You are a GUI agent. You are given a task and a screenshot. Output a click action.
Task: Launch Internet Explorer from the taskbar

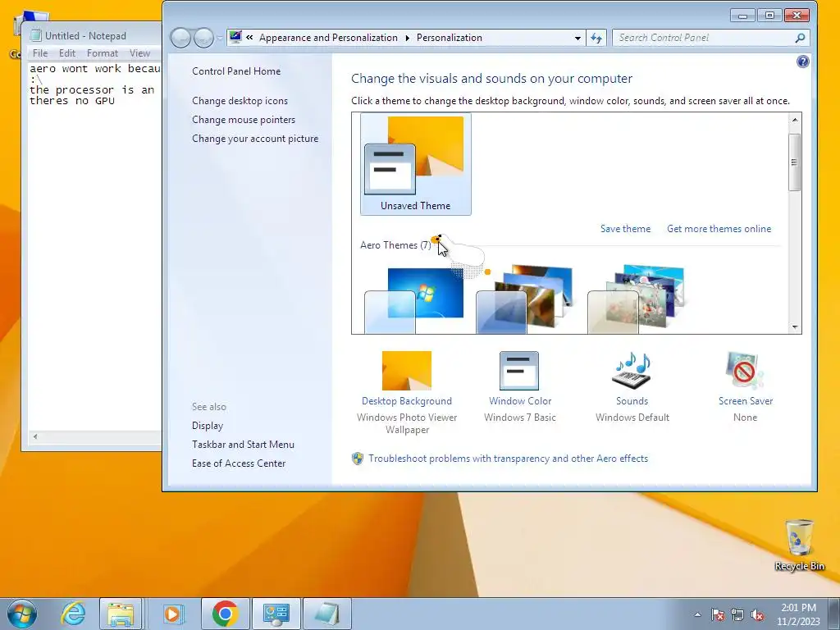[x=73, y=614]
